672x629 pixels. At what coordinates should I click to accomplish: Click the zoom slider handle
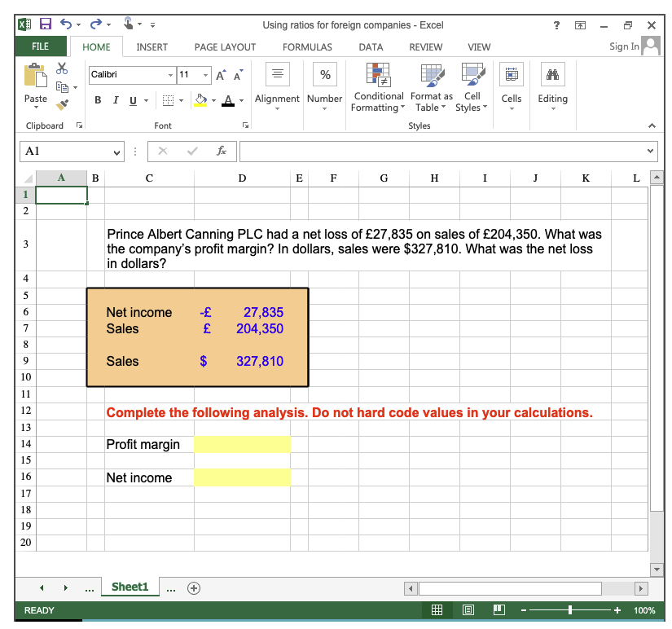click(x=570, y=609)
